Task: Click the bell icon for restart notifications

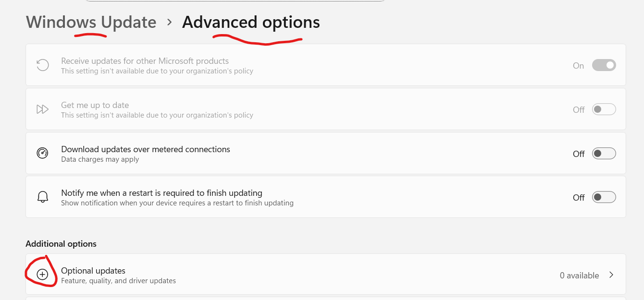Action: tap(43, 197)
